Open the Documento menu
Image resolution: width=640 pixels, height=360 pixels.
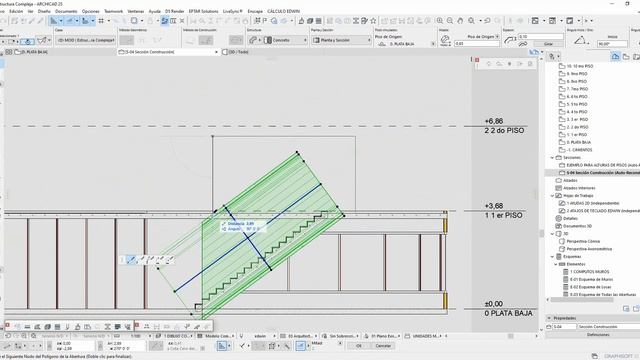point(66,11)
